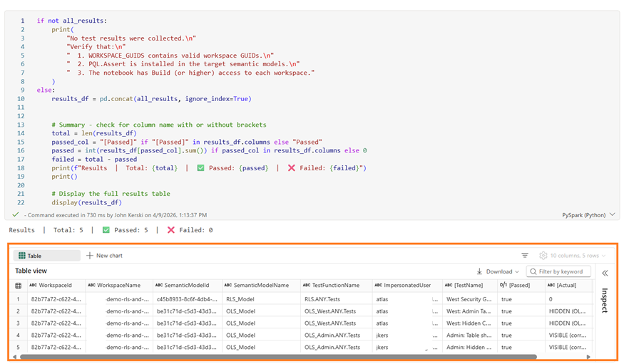Click the plus icon for New chart
Viewport: 624px width, 364px height.
pyautogui.click(x=90, y=256)
